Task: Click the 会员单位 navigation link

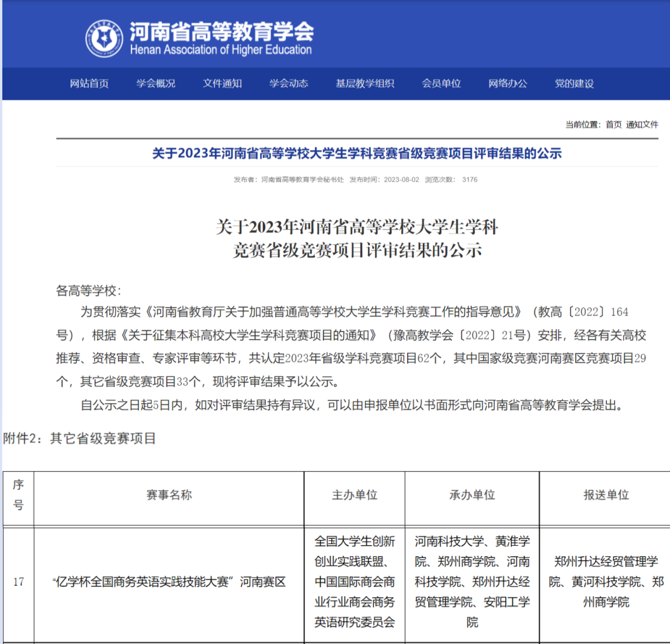Action: point(442,84)
